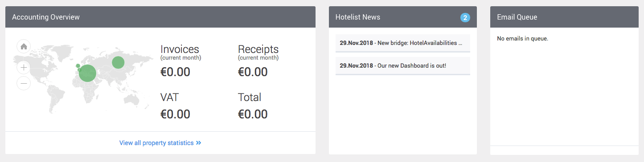Click the Receipts current month amount
644x162 pixels.
[x=253, y=72]
